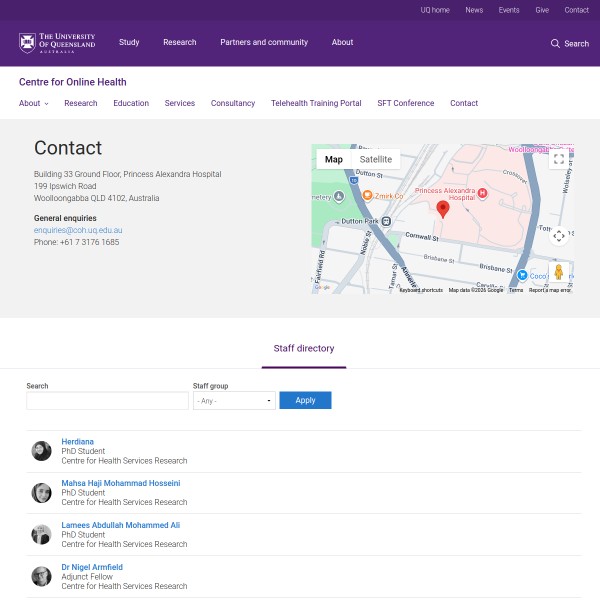Open the Telehealth Training Portal menu item
This screenshot has width=600, height=600.
click(x=316, y=103)
